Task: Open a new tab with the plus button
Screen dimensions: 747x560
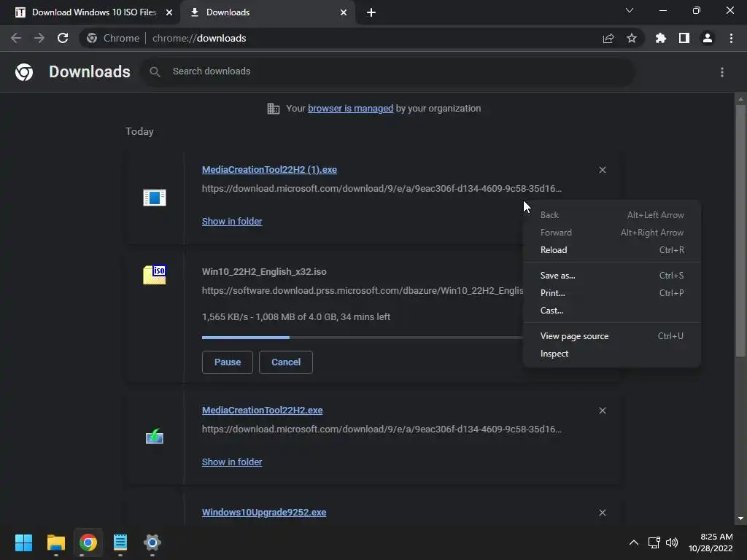Action: point(371,12)
